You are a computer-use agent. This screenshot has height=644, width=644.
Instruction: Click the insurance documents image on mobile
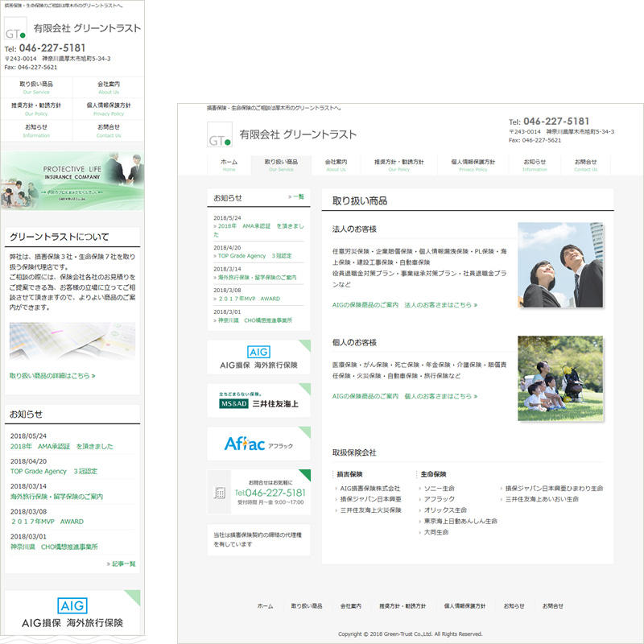[x=72, y=341]
